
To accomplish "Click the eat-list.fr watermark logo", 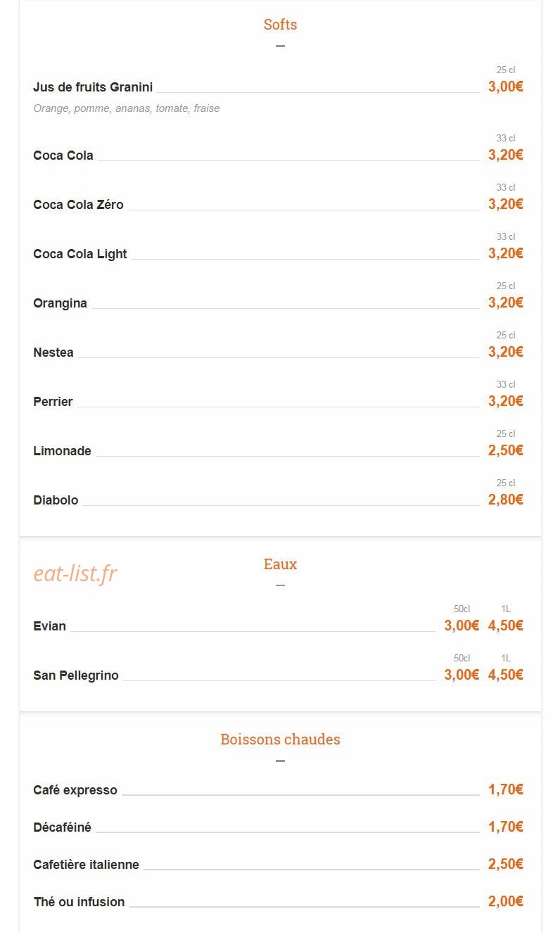I will pyautogui.click(x=75, y=574).
